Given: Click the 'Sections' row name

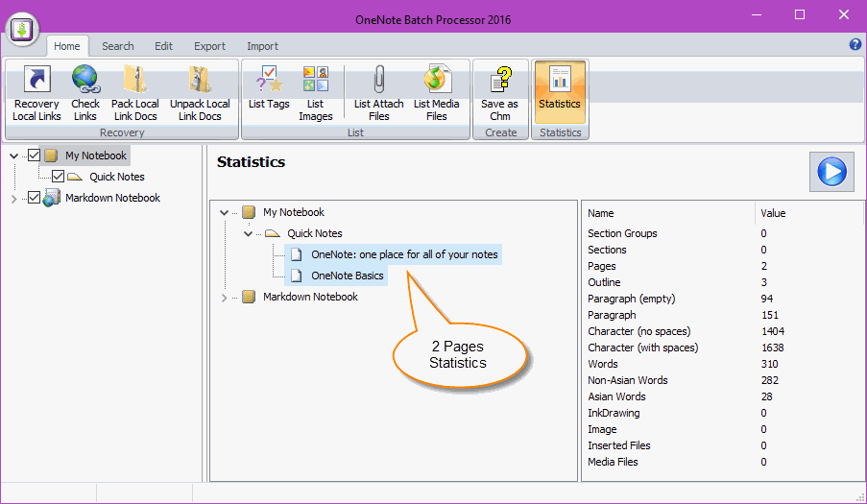Looking at the screenshot, I should [x=607, y=250].
